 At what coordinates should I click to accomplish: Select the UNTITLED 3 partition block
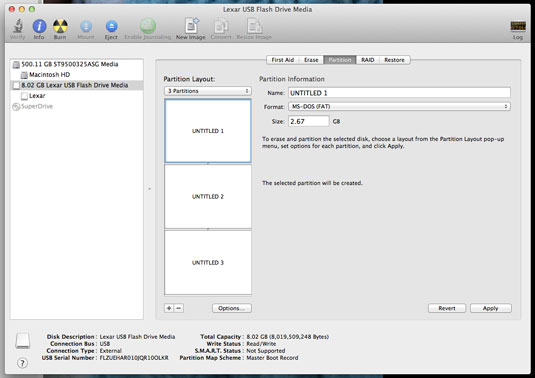click(x=208, y=262)
